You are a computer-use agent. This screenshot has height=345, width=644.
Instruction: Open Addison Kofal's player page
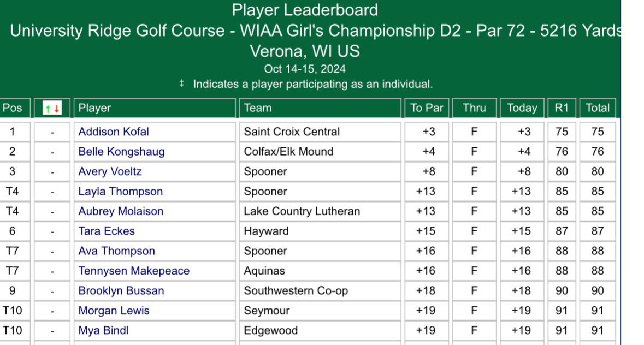click(114, 132)
